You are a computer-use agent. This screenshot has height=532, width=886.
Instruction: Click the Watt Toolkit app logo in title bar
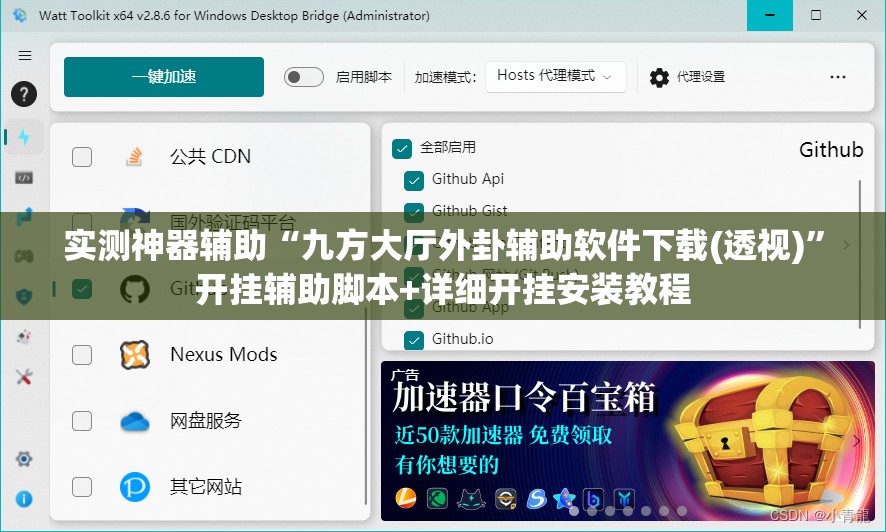[19, 15]
